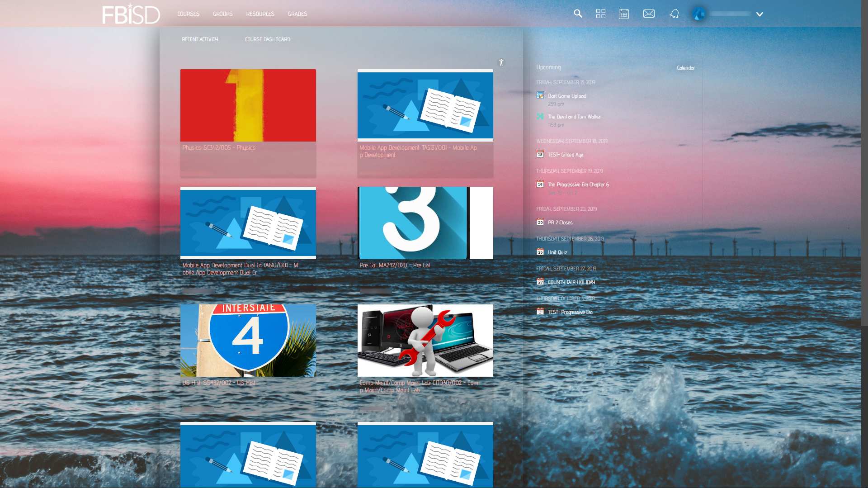The image size is (868, 488).
Task: Open PR 2 Closes event
Action: 560,223
